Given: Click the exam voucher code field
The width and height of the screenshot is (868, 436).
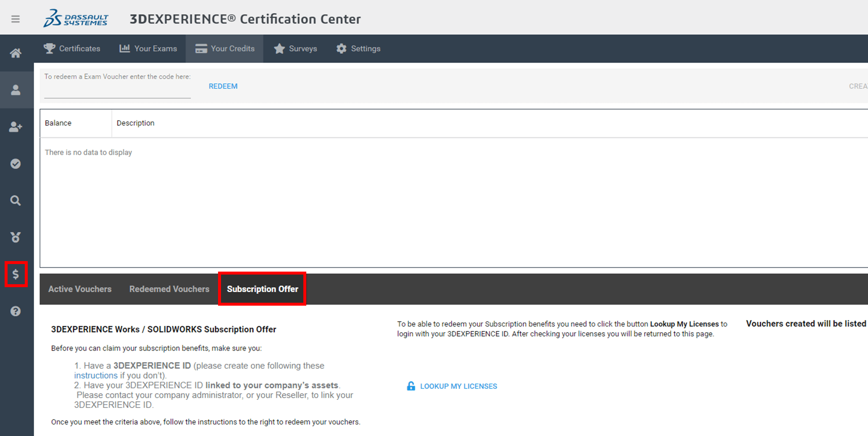Looking at the screenshot, I should point(117,90).
